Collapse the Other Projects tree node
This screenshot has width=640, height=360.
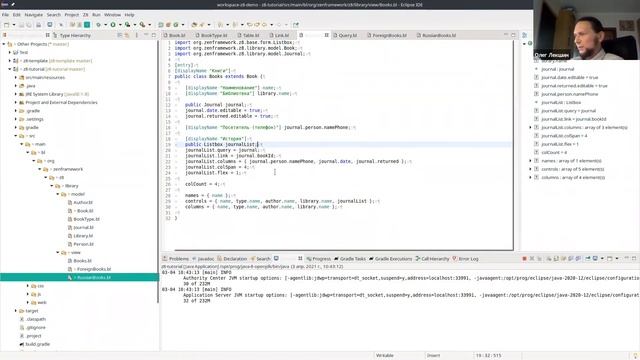[x=4, y=44]
